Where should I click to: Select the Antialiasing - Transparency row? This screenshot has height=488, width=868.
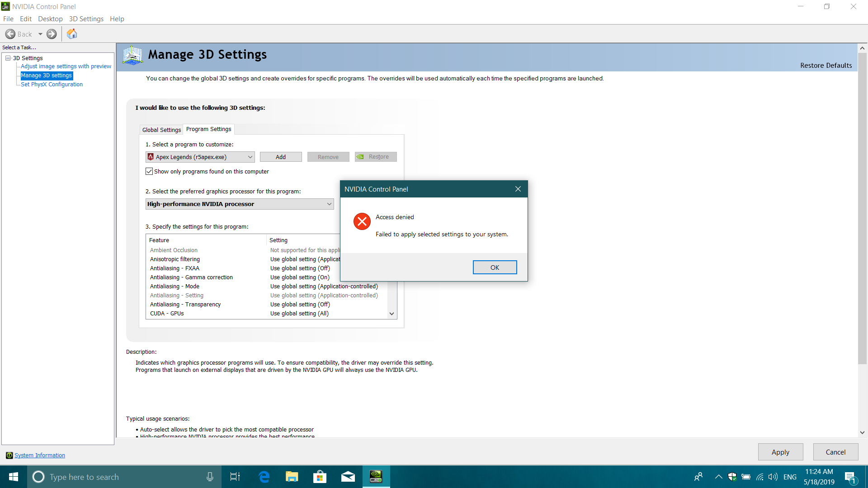pos(267,305)
